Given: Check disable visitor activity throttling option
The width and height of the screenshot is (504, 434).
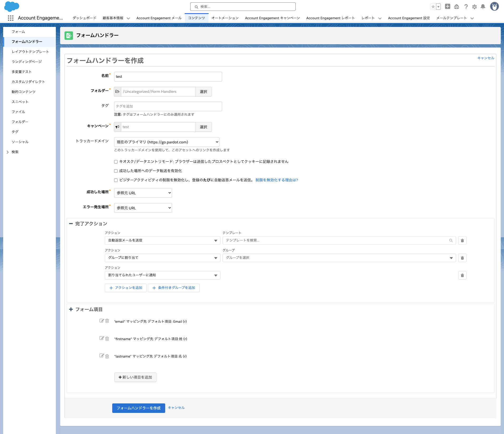Looking at the screenshot, I should [x=116, y=180].
